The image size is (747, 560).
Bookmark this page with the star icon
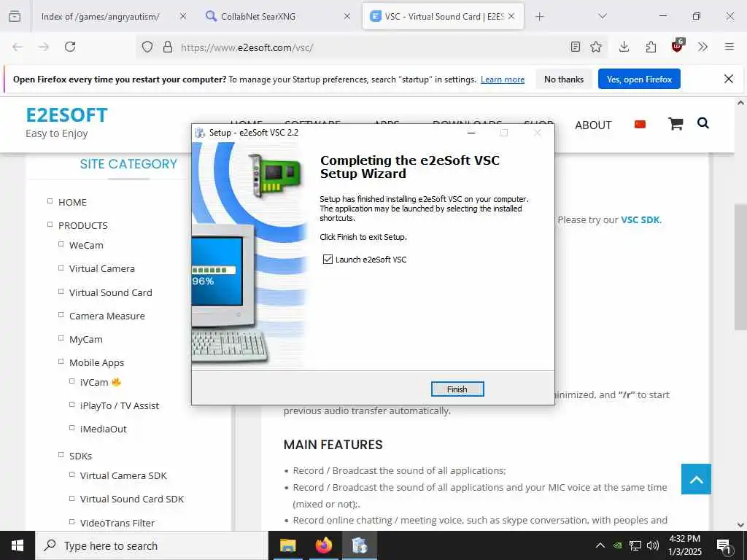click(x=596, y=47)
